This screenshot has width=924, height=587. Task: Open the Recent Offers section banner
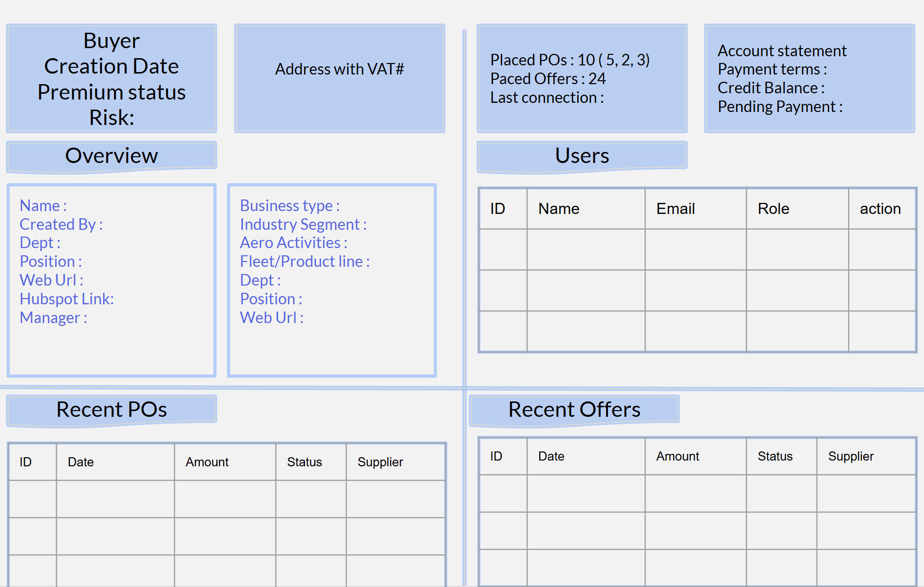click(574, 410)
